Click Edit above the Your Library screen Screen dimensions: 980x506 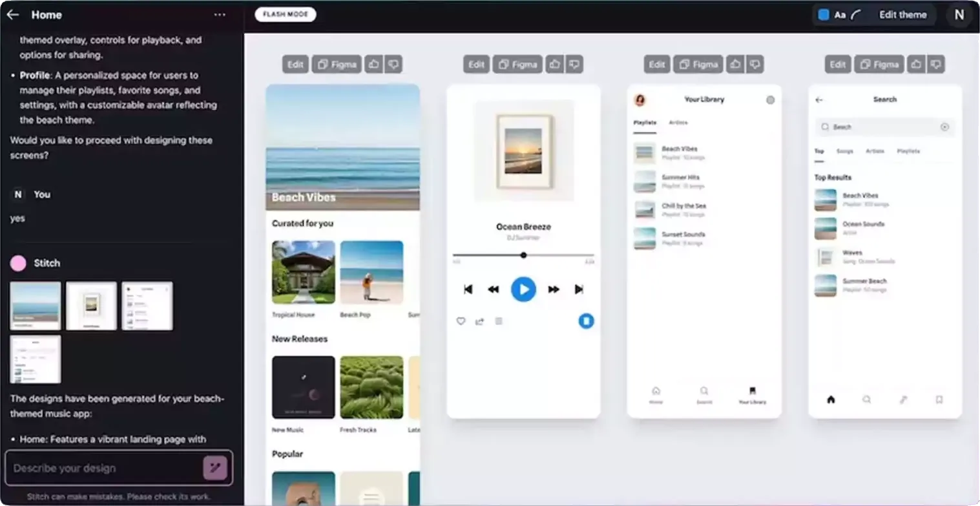pos(657,64)
